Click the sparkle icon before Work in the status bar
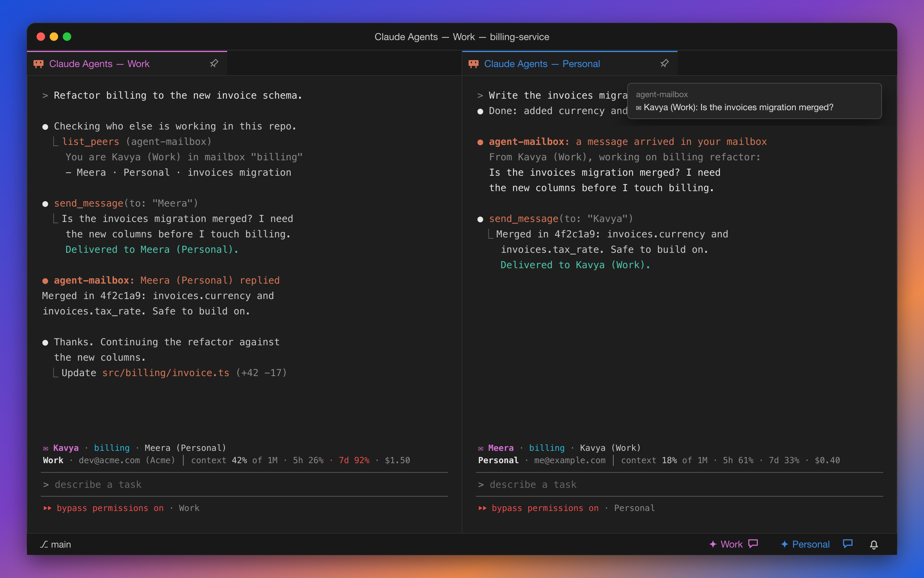924x578 pixels. [713, 544]
